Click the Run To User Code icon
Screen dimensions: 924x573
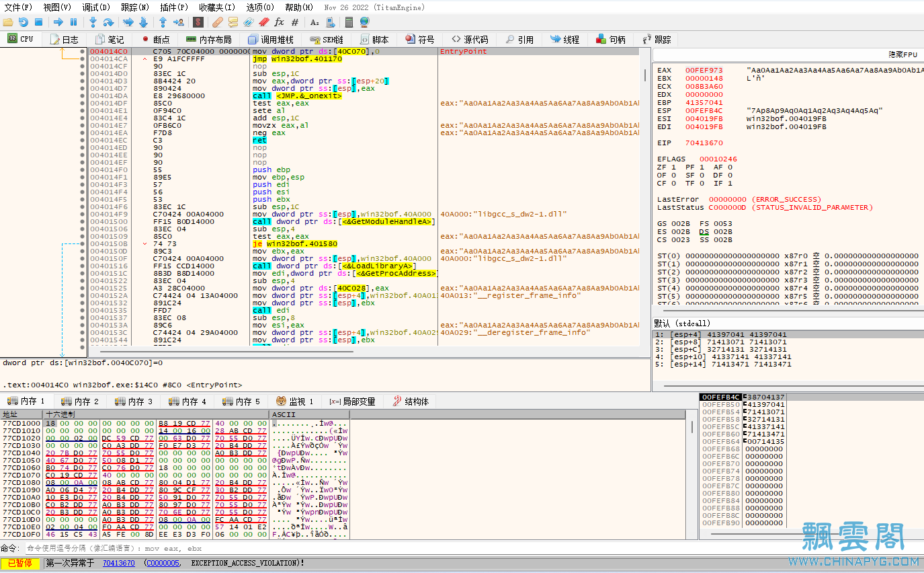[x=177, y=22]
